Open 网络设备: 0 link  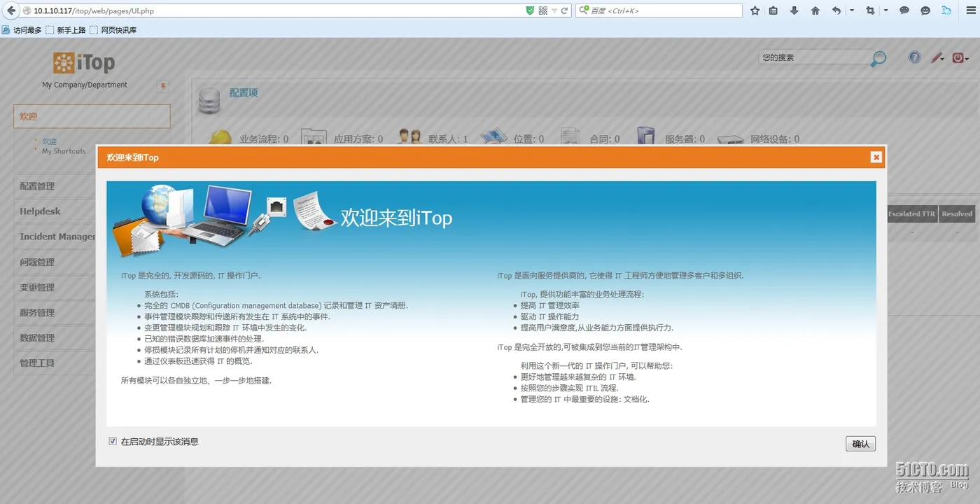click(x=775, y=139)
